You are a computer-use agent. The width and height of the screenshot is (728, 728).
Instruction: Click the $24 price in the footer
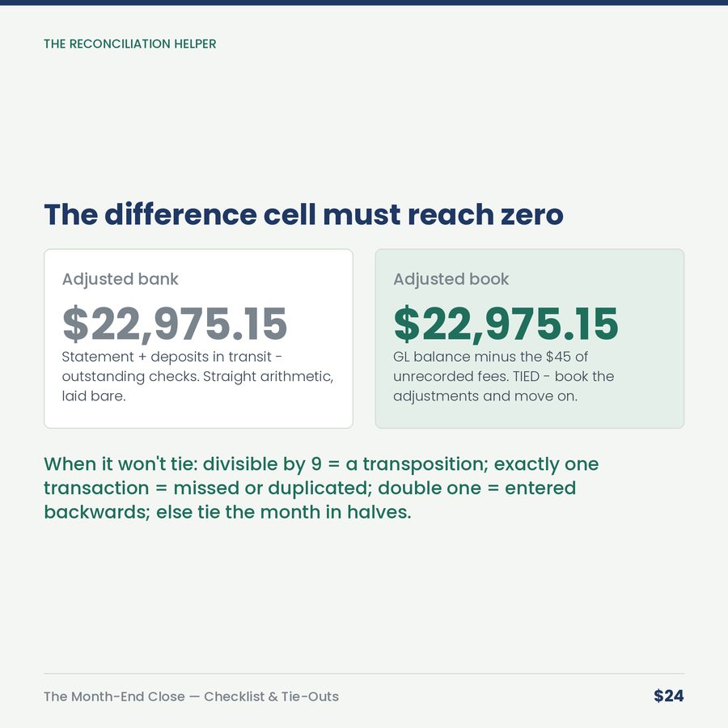669,696
